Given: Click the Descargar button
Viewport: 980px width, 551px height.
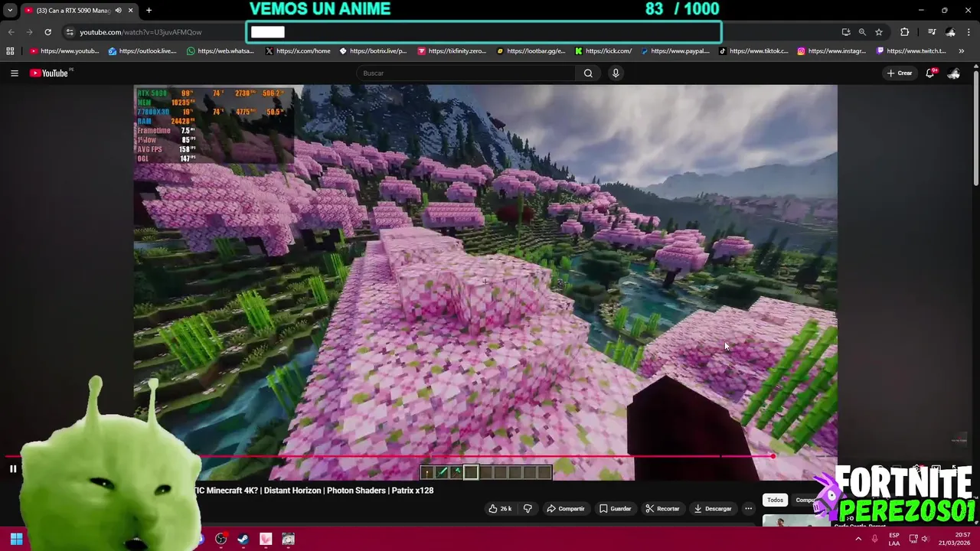Looking at the screenshot, I should pyautogui.click(x=713, y=508).
